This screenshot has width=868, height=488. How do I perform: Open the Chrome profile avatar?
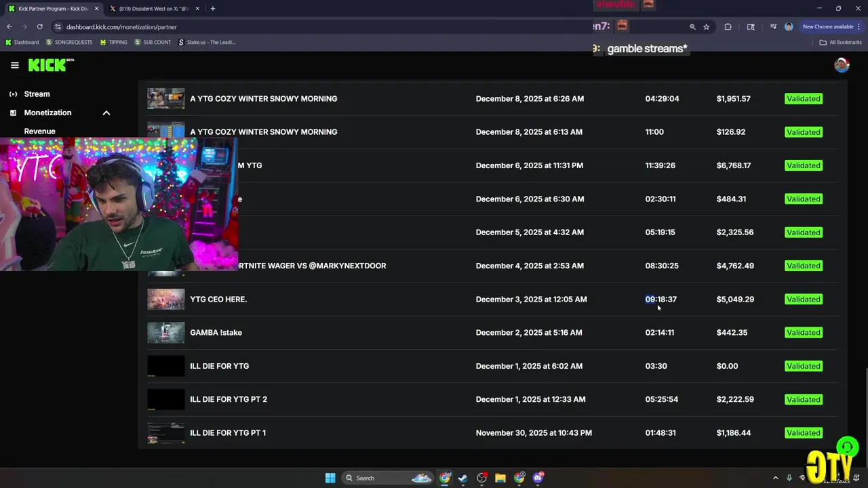(789, 26)
